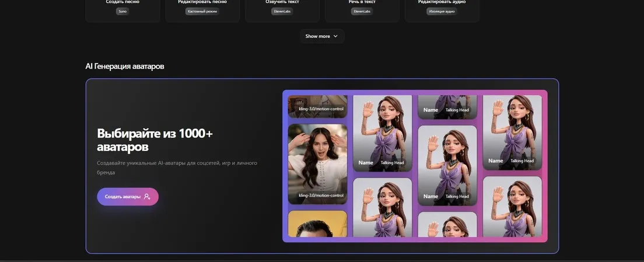Select the Suno tag

point(123,12)
